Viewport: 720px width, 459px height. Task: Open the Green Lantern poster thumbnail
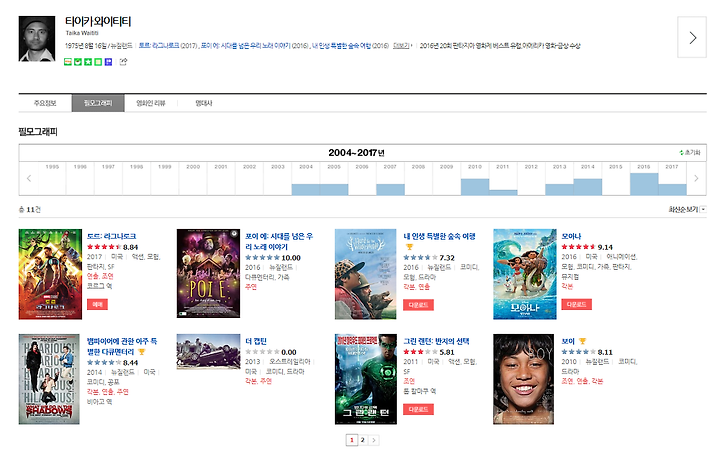coord(366,379)
